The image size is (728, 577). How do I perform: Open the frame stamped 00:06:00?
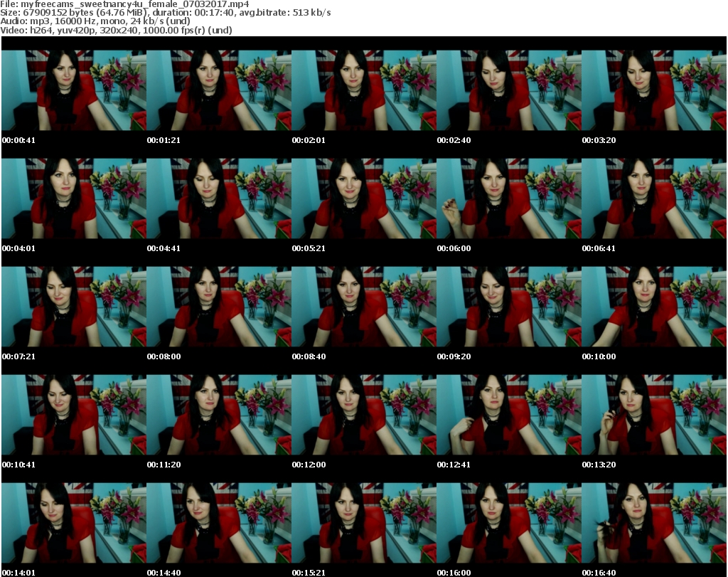tap(509, 198)
